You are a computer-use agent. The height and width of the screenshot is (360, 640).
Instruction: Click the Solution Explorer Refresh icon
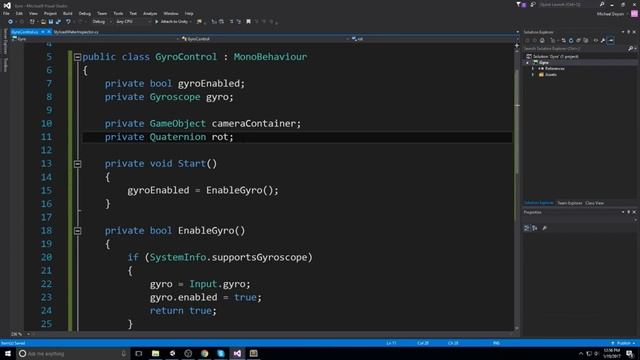pos(571,40)
